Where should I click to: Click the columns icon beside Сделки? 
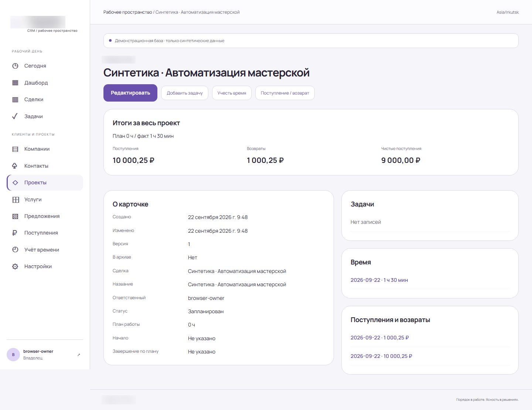coord(15,99)
